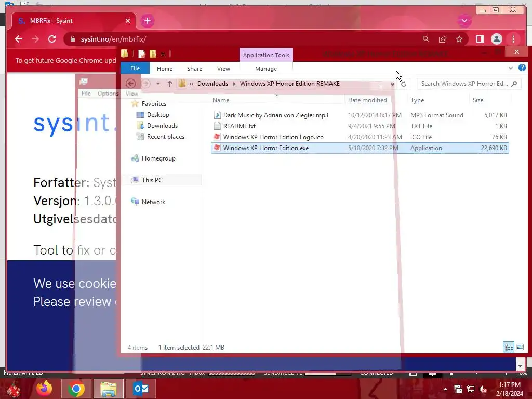The height and width of the screenshot is (399, 532).
Task: Refresh the Explorer folder view
Action: click(x=403, y=84)
